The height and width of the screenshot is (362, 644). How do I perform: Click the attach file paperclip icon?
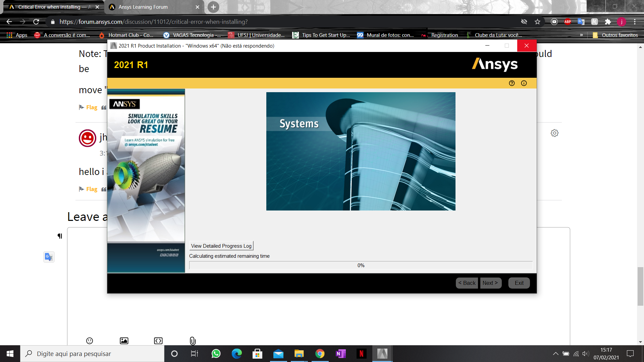coord(193,341)
